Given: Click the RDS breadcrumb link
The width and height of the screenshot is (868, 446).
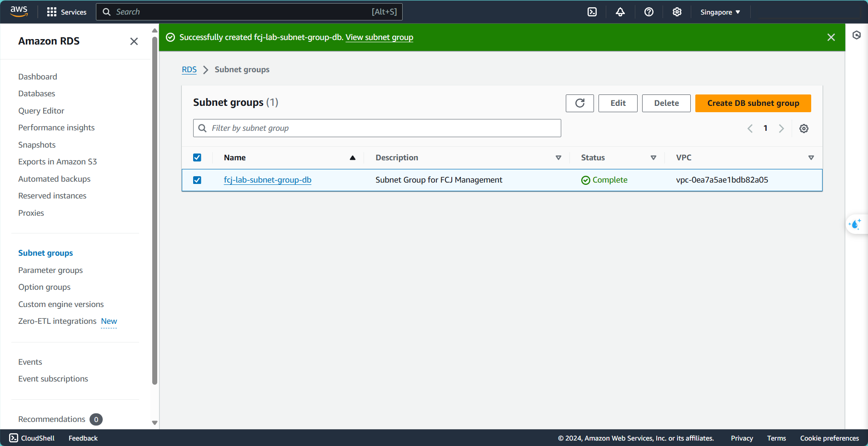Looking at the screenshot, I should (189, 69).
